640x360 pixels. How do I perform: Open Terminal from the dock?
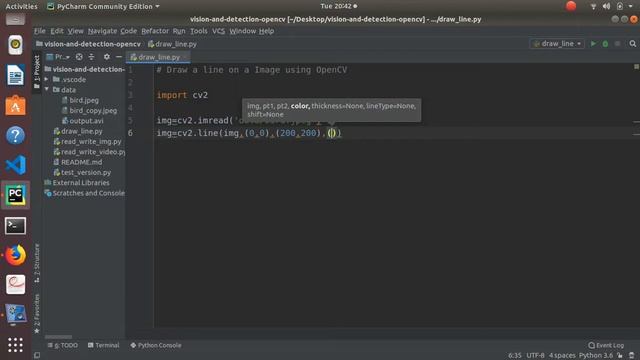16,226
